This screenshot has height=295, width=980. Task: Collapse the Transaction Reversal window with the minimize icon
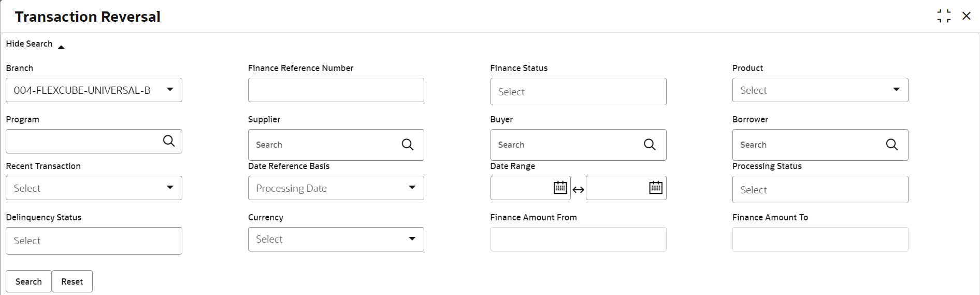point(944,16)
